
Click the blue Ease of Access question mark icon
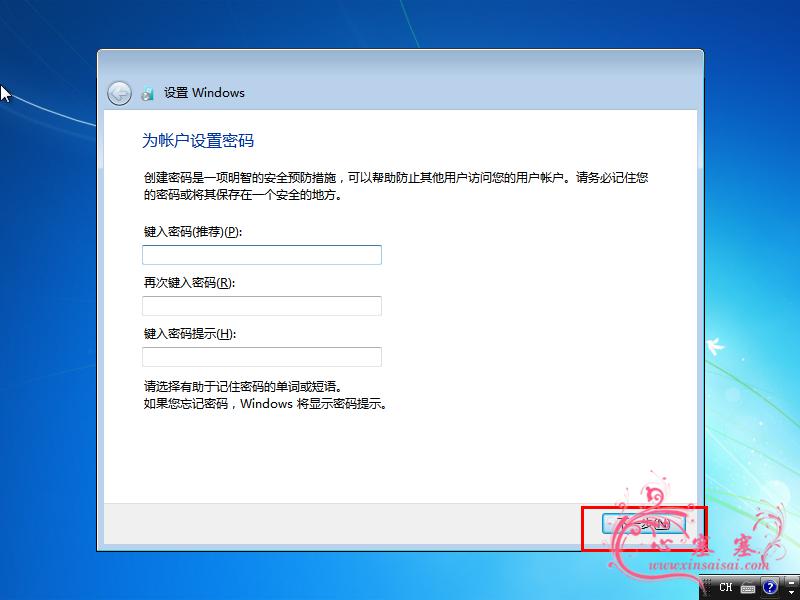tap(768, 588)
